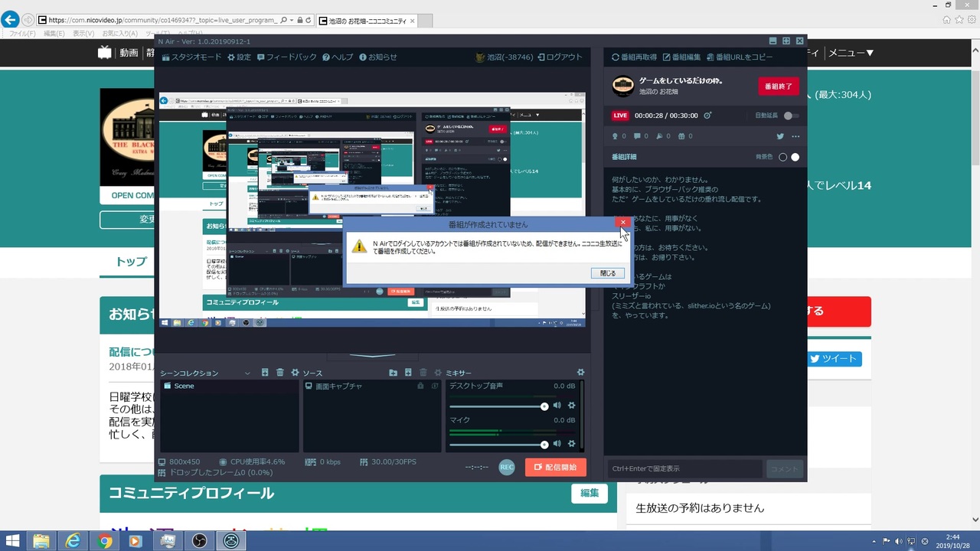Click the 番組再取得 refresh program button

[x=634, y=57]
